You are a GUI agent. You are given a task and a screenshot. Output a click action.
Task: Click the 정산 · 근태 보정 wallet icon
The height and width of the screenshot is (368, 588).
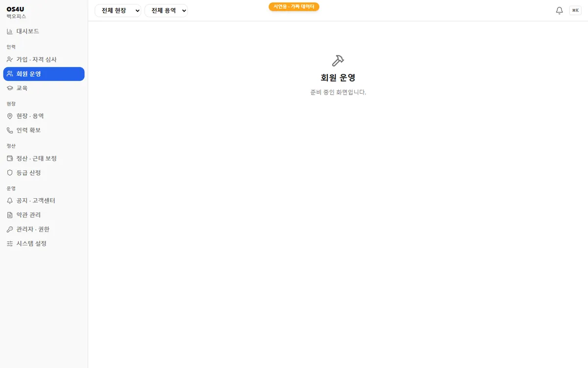(x=10, y=158)
